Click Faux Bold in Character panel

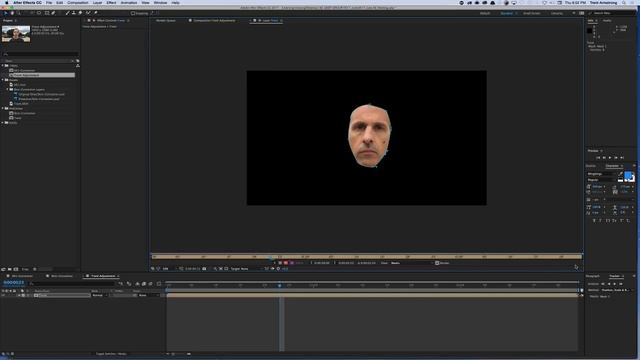tap(594, 220)
